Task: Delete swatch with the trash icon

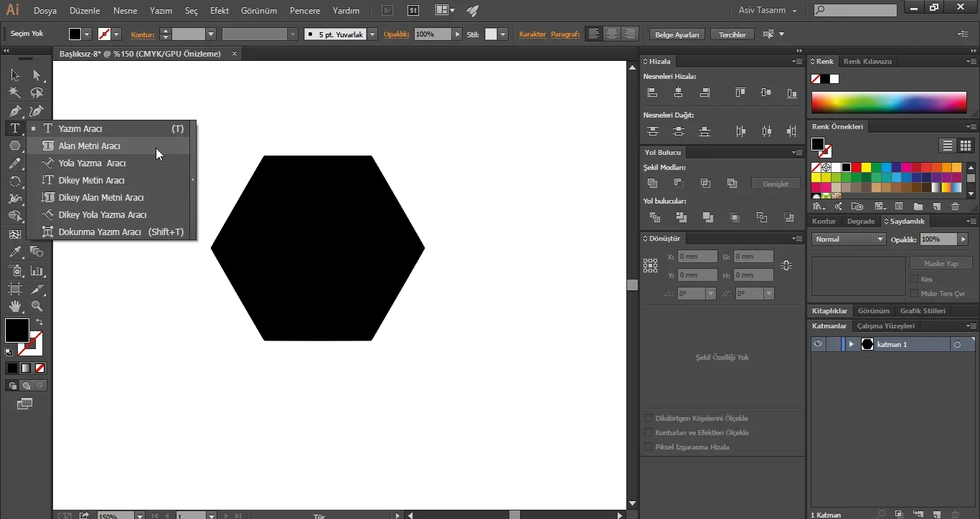Action: pos(955,206)
